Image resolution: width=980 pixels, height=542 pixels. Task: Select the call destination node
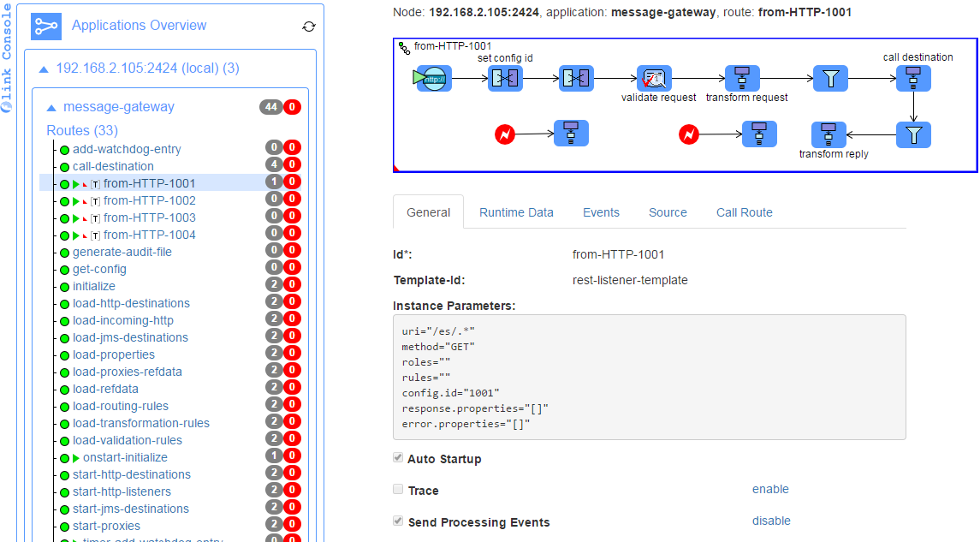pos(914,79)
